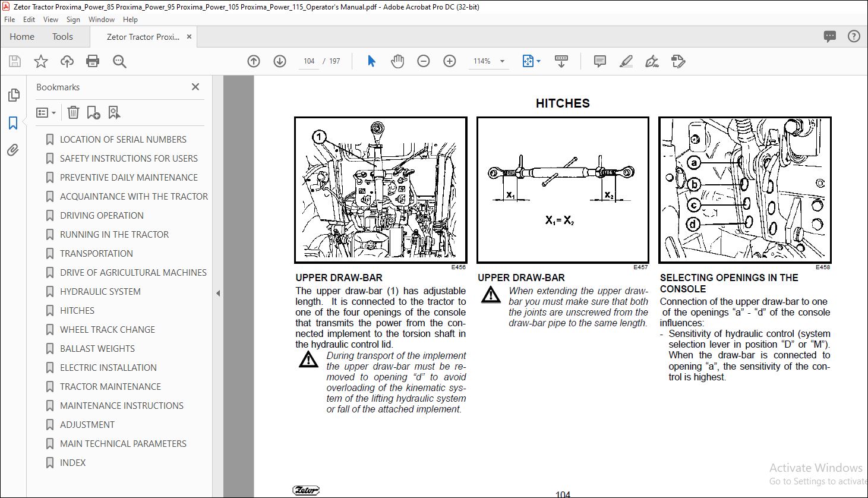Screen dimensions: 868x498
Task: Go to HYDRAULIC SYSTEM bookmark
Action: click(x=100, y=292)
